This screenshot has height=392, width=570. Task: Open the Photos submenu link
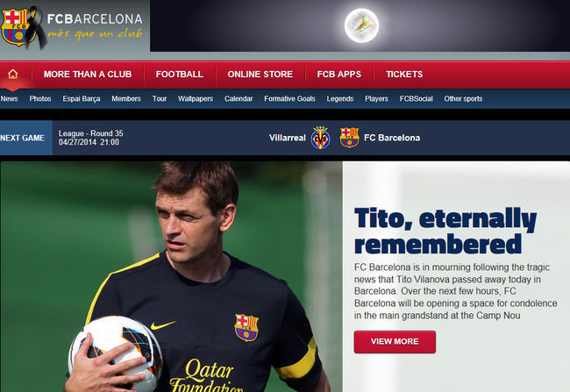click(x=40, y=99)
